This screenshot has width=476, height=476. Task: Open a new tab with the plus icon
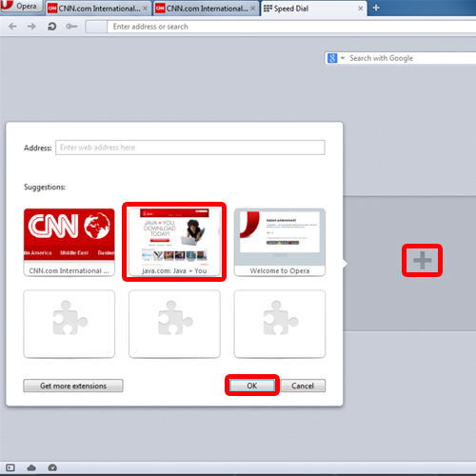click(376, 8)
